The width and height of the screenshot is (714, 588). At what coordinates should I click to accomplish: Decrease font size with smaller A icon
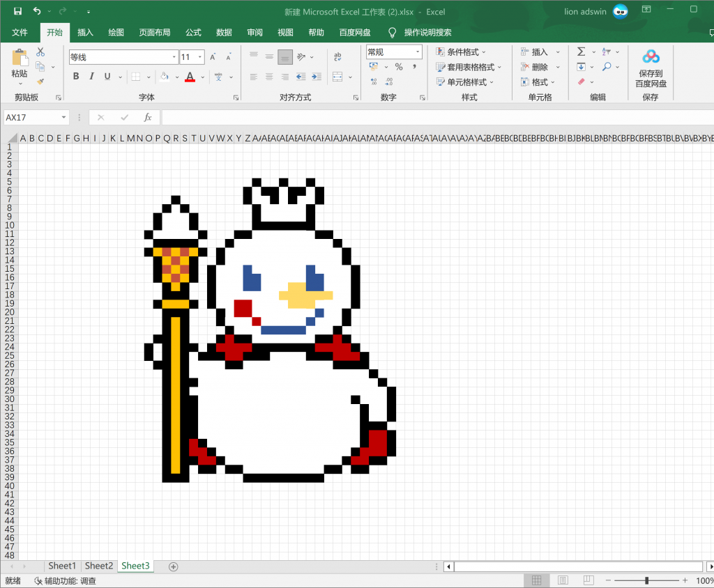[x=228, y=57]
